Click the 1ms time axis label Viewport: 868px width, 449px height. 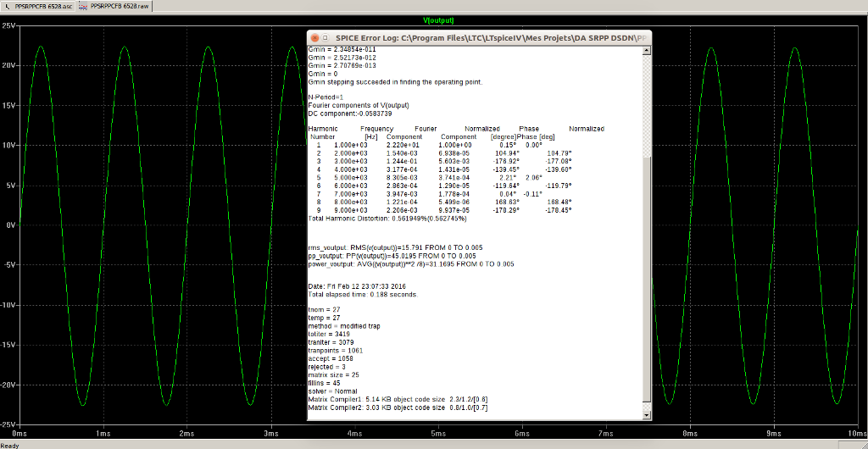(x=103, y=434)
